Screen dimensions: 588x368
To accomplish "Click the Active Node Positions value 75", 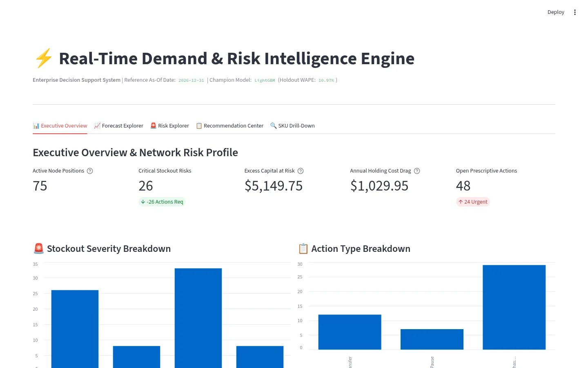I will (x=40, y=186).
